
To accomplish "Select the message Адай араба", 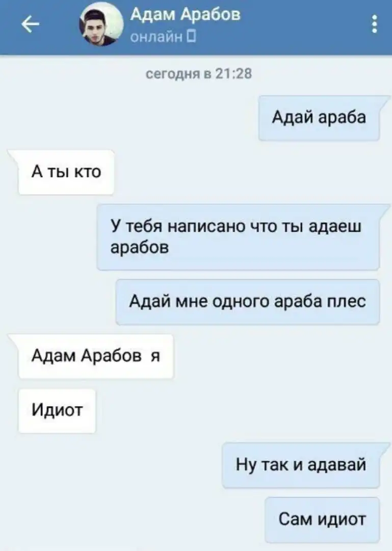I will [319, 118].
